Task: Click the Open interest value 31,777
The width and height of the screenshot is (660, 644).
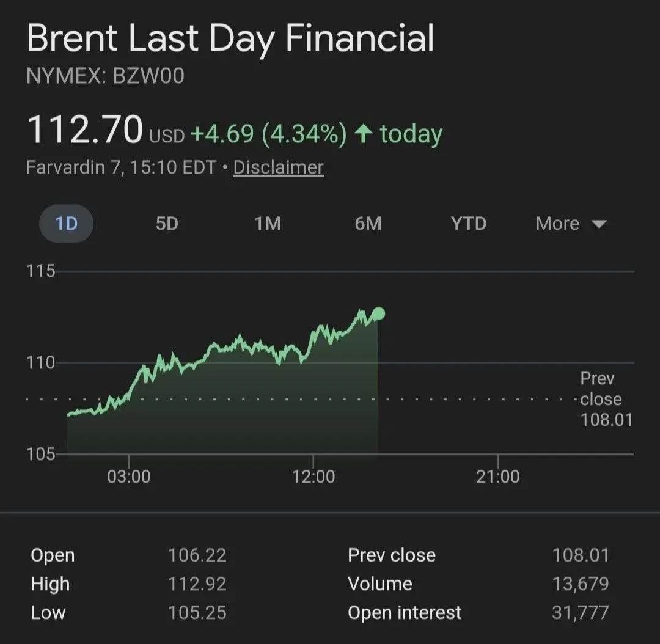Action: [x=581, y=613]
